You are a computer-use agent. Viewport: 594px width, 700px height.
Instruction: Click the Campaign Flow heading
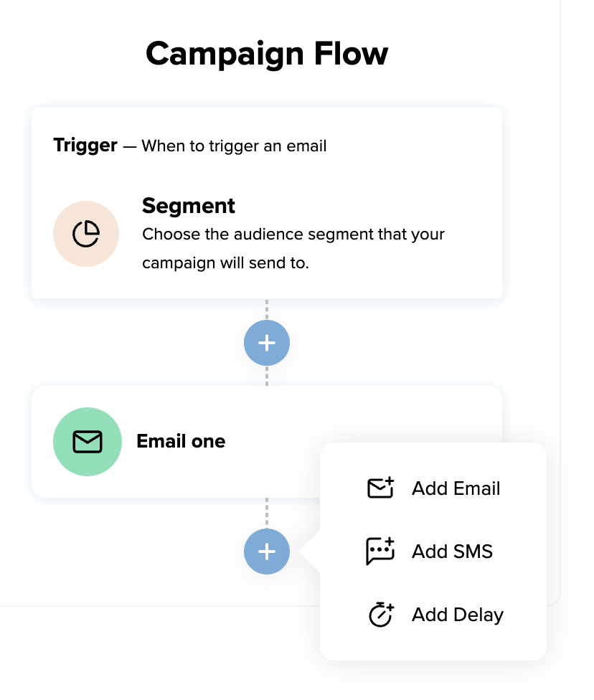pyautogui.click(x=266, y=53)
